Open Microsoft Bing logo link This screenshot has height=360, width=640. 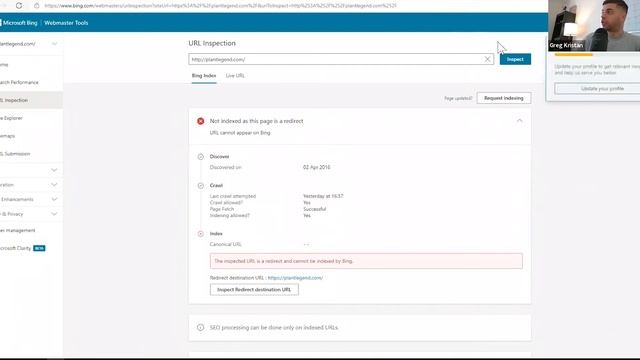pyautogui.click(x=19, y=23)
